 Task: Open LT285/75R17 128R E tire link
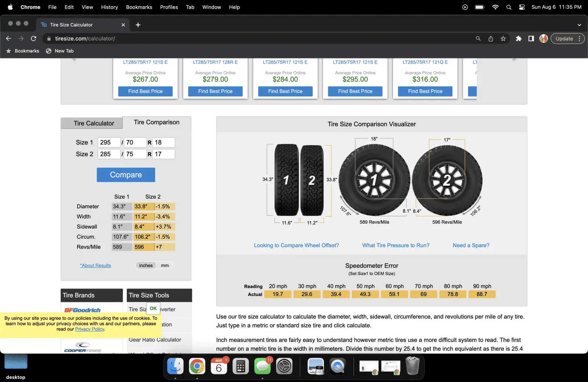[x=215, y=62]
